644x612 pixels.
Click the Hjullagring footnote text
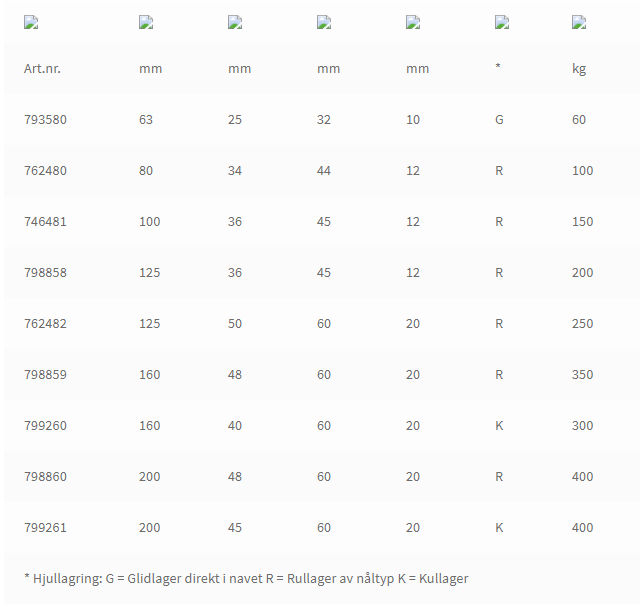(x=246, y=578)
